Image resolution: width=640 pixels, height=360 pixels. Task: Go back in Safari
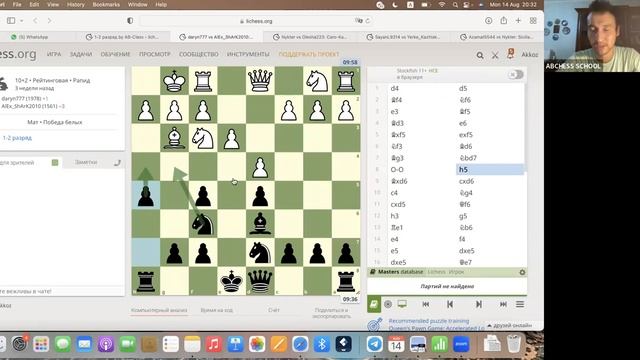(36, 20)
